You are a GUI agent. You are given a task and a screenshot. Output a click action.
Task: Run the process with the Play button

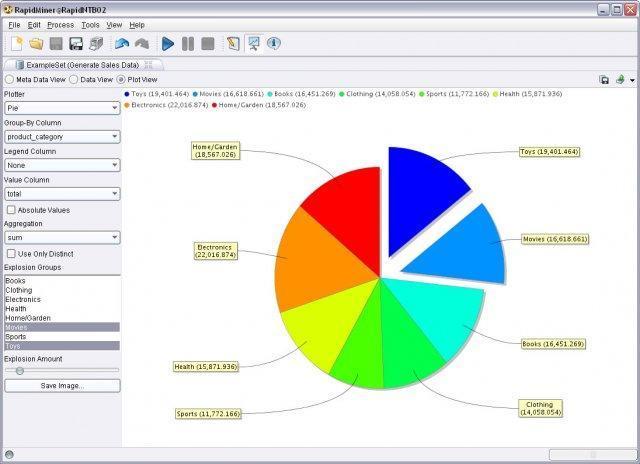coord(167,43)
